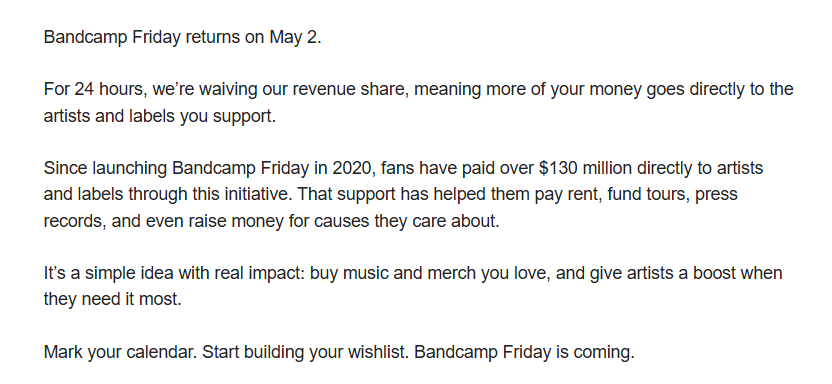
Task: Click the '$130 million' amount
Action: (585, 168)
